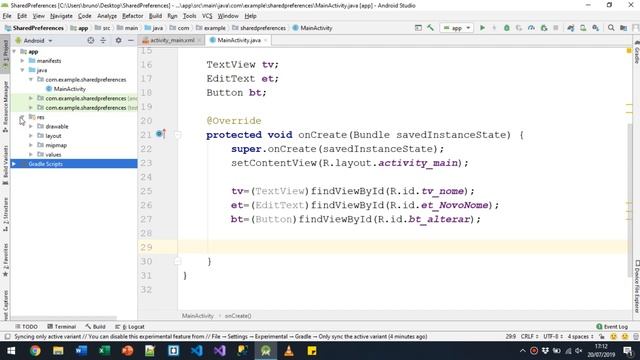This screenshot has height=360, width=640.
Task: Toggle the Project tool window sidebar tab
Action: pos(5,54)
